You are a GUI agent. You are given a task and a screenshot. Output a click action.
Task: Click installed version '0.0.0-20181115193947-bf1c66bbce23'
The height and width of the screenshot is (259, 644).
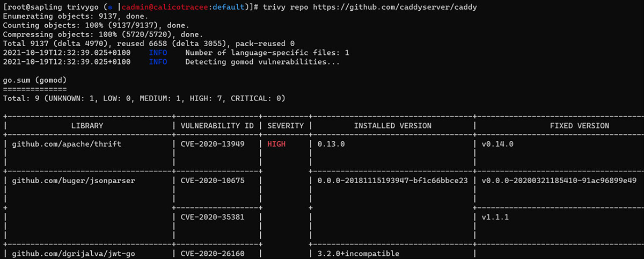[x=392, y=181]
